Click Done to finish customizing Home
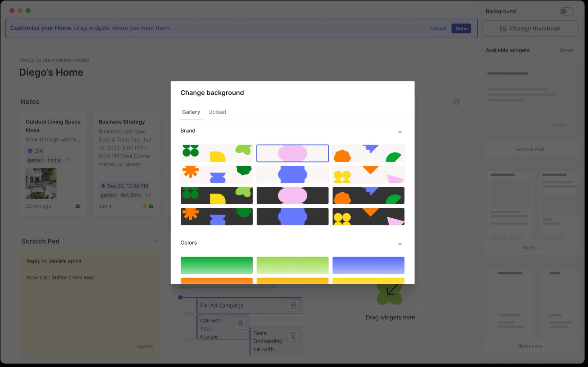Viewport: 588px width, 367px height. point(461,28)
